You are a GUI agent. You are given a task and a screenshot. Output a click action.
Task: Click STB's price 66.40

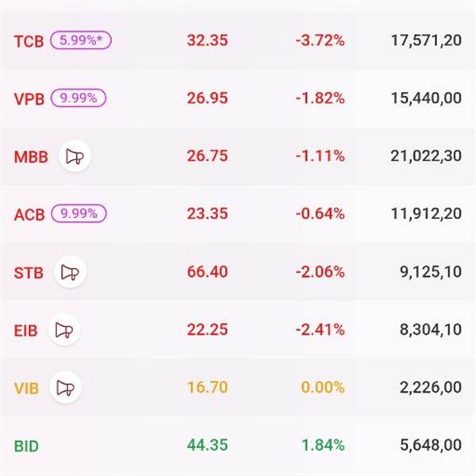[x=207, y=273]
